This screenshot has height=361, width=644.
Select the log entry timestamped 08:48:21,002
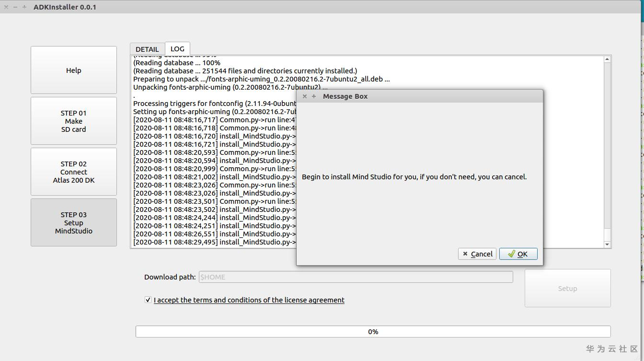pos(215,177)
